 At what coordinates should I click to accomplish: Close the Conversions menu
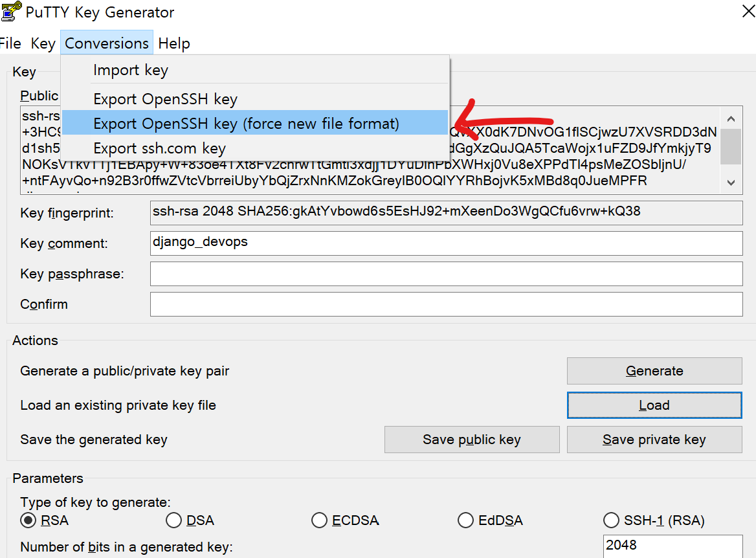click(x=107, y=43)
